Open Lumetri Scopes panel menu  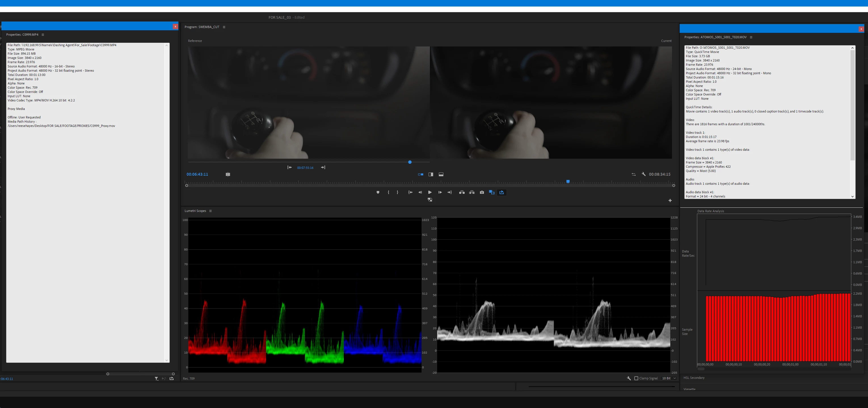(x=210, y=211)
